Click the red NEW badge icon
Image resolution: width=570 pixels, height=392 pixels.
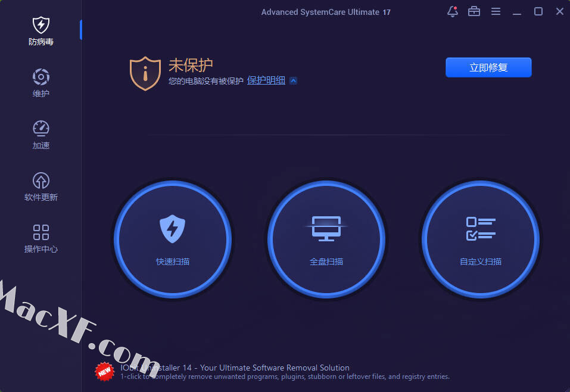(x=105, y=371)
